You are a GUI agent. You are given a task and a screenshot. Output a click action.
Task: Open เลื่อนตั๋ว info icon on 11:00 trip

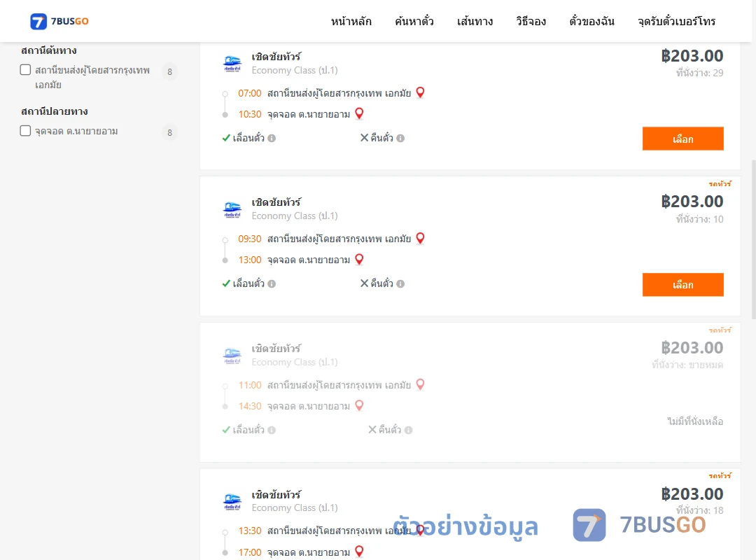point(272,430)
